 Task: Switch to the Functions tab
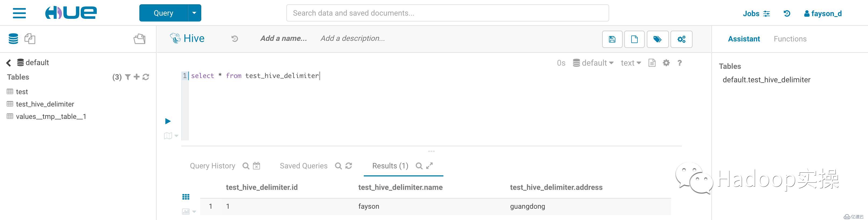(x=790, y=39)
